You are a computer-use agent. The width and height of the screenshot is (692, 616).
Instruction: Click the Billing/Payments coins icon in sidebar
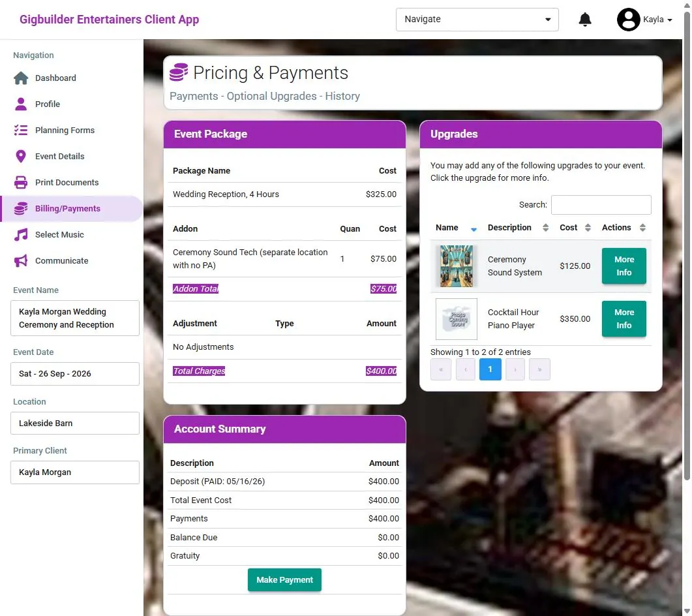click(21, 208)
